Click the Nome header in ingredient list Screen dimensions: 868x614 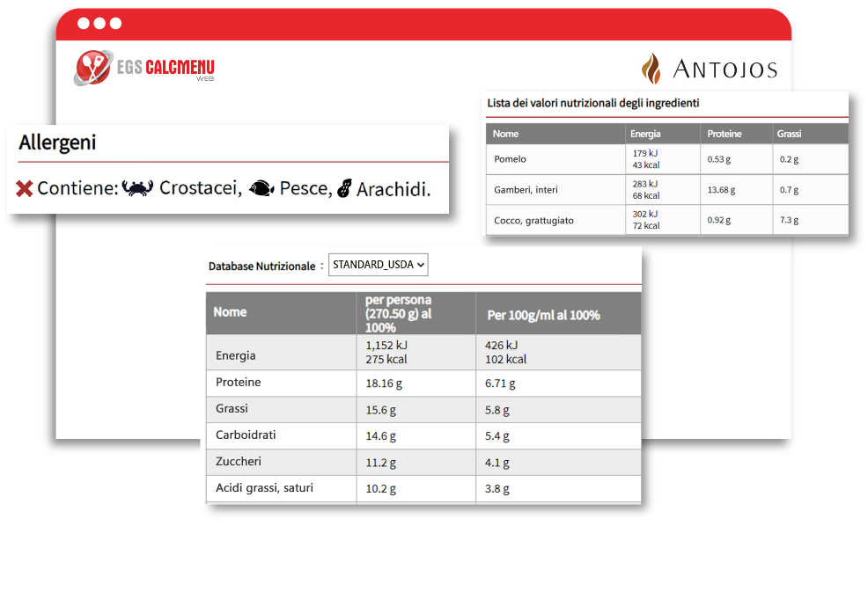(506, 134)
